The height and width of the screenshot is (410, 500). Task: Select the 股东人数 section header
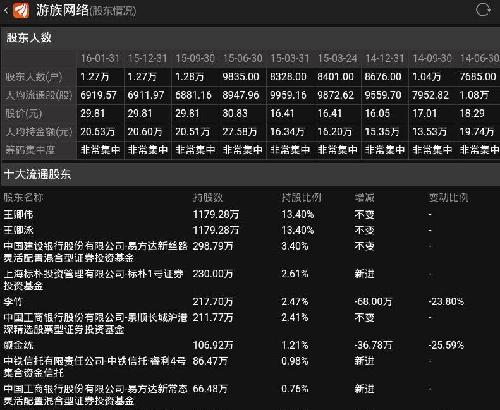(x=29, y=38)
